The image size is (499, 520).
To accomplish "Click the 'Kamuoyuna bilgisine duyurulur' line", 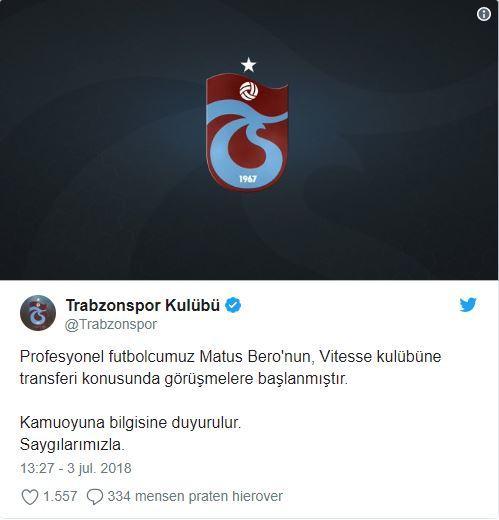I will tap(130, 423).
